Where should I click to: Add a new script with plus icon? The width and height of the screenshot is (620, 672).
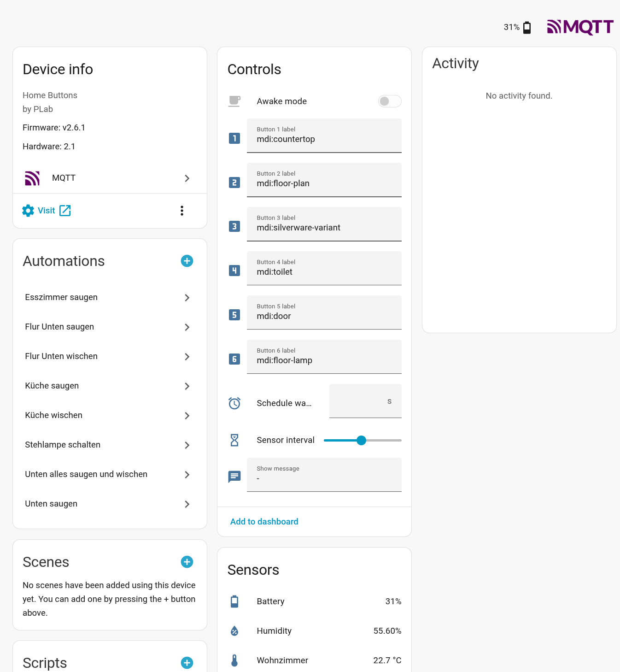coord(187,663)
